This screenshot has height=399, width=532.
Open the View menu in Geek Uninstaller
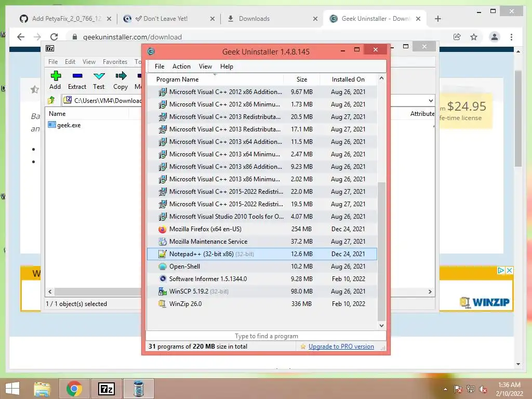pos(205,66)
